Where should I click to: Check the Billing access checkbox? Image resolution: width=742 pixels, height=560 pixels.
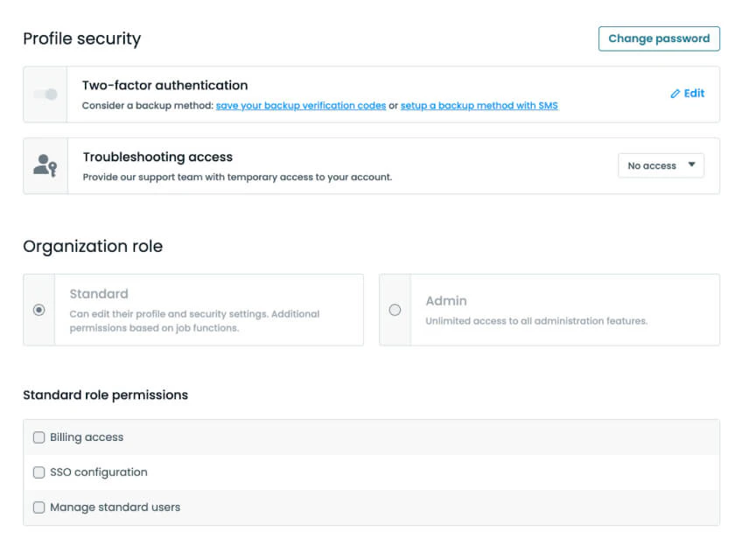pos(38,437)
